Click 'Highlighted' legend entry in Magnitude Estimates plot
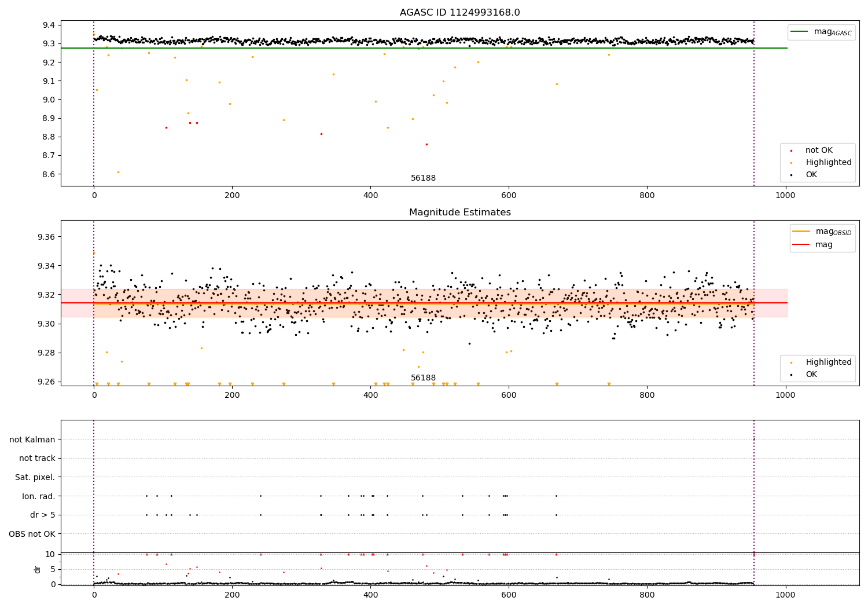Image resolution: width=868 pixels, height=608 pixels. tap(829, 362)
